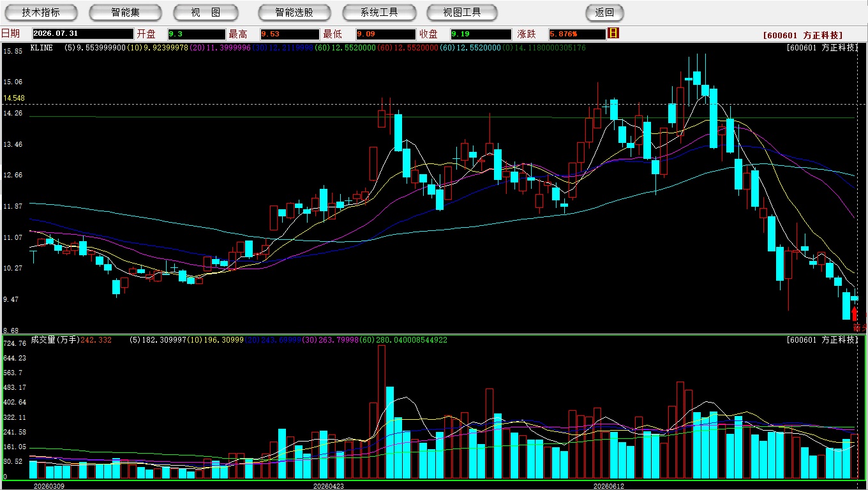Click the 14.548 yellow price level label
The height and width of the screenshot is (490, 868).
click(14, 98)
